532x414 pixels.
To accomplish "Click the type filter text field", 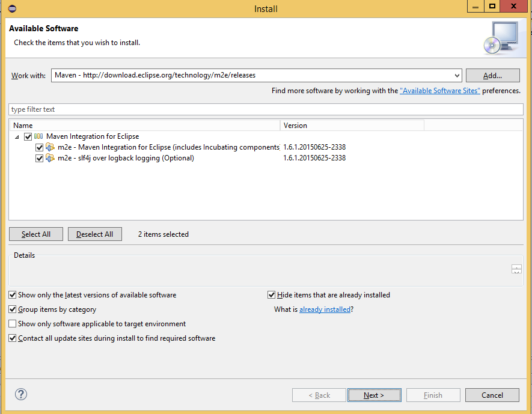I will pyautogui.click(x=266, y=109).
